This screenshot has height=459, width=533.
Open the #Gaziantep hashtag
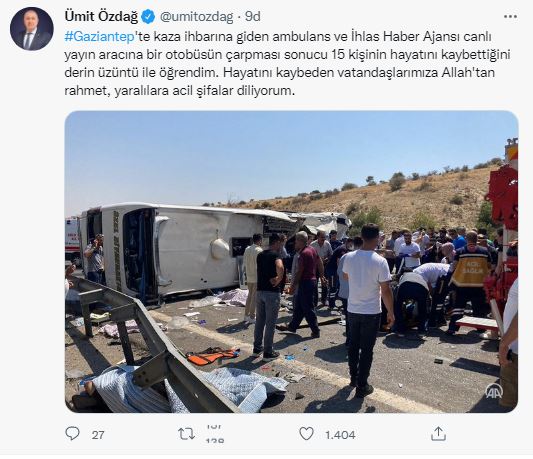(100, 37)
